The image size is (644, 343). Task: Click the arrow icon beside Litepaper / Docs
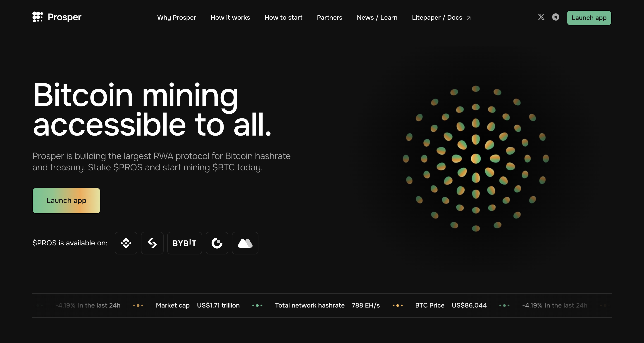[x=469, y=18]
